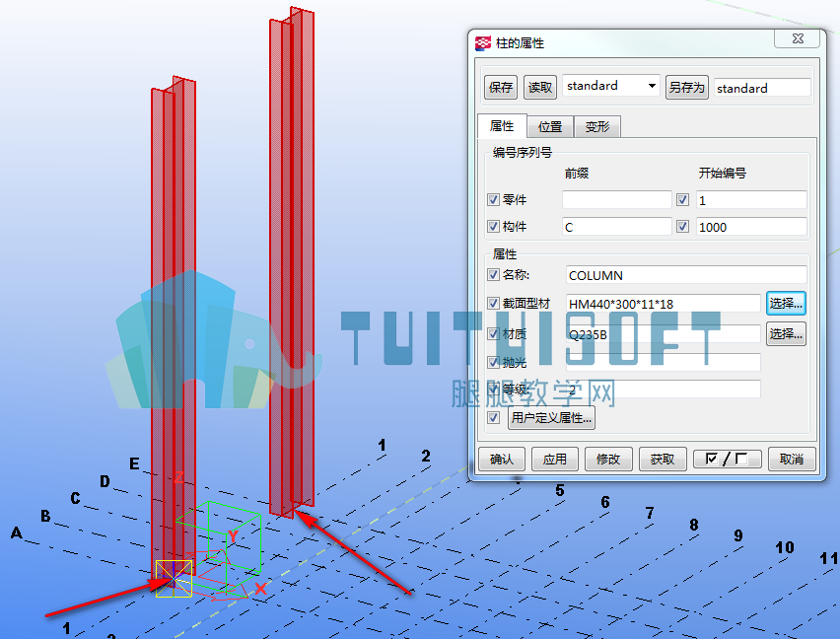Click the COLUMN name input field

click(686, 275)
